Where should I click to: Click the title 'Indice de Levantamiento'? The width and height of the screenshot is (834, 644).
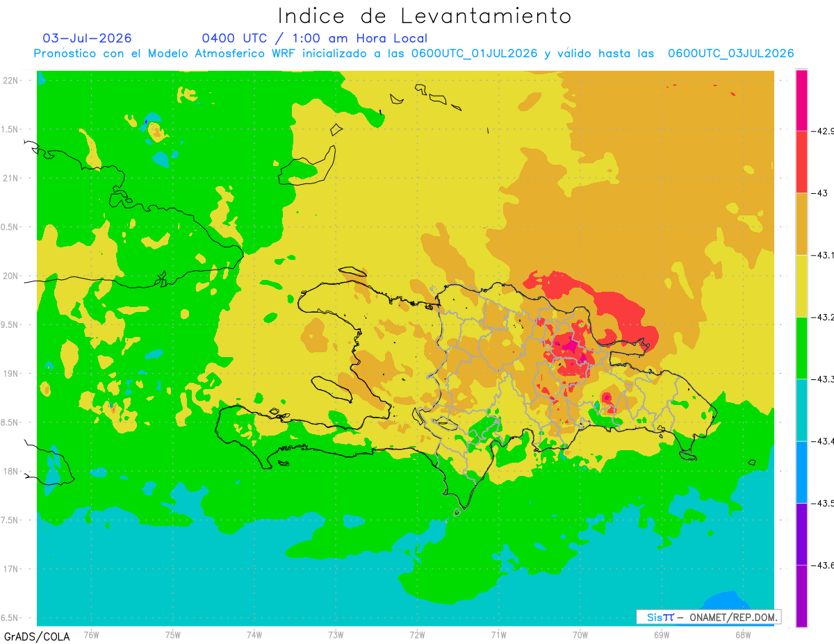click(425, 16)
